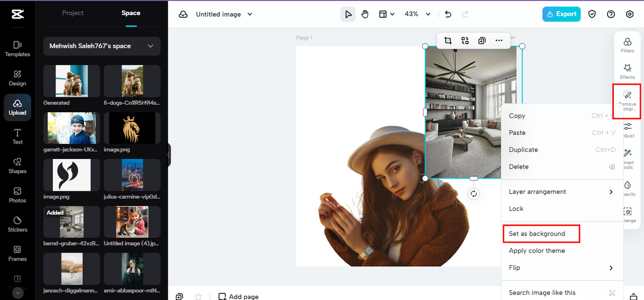Viewport: 644px width, 300px height.
Task: Open the Effects panel
Action: tap(627, 71)
